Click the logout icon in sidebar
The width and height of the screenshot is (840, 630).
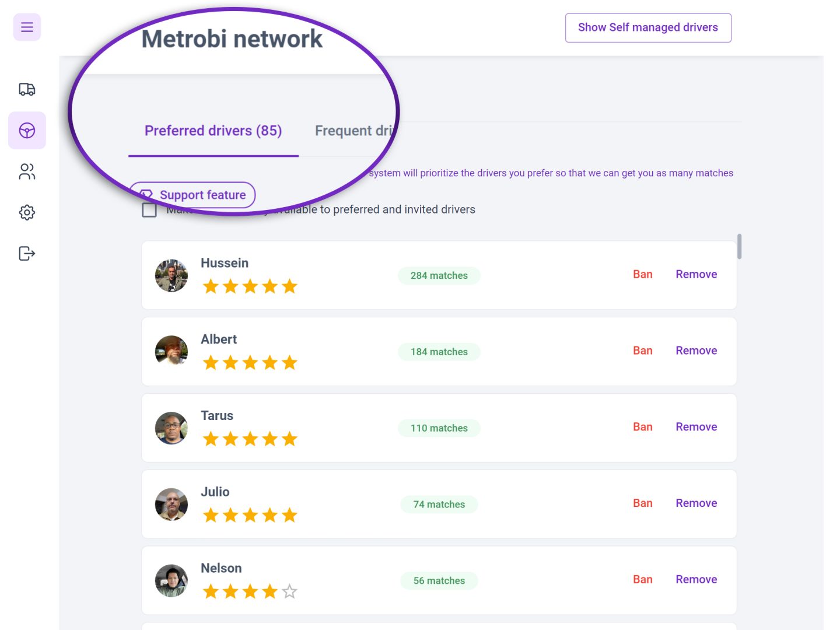tap(27, 253)
